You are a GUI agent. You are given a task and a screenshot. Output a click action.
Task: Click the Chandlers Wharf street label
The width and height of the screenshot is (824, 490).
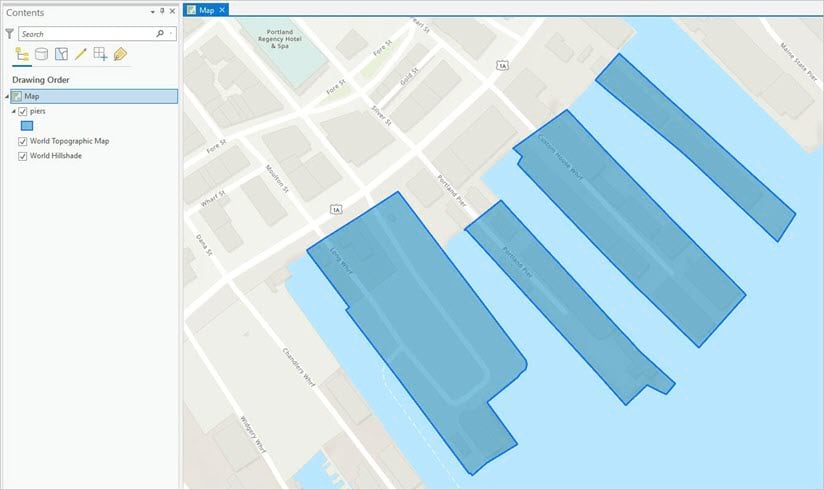point(298,368)
